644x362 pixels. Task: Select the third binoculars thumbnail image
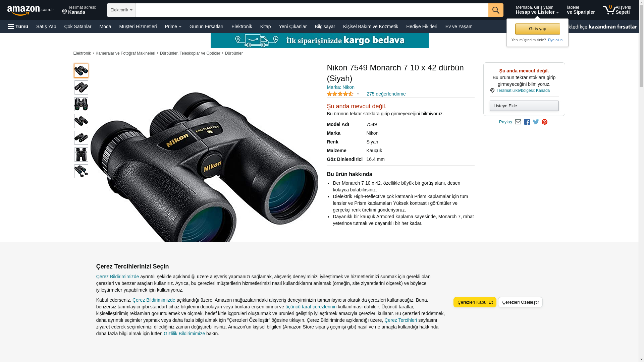(81, 104)
